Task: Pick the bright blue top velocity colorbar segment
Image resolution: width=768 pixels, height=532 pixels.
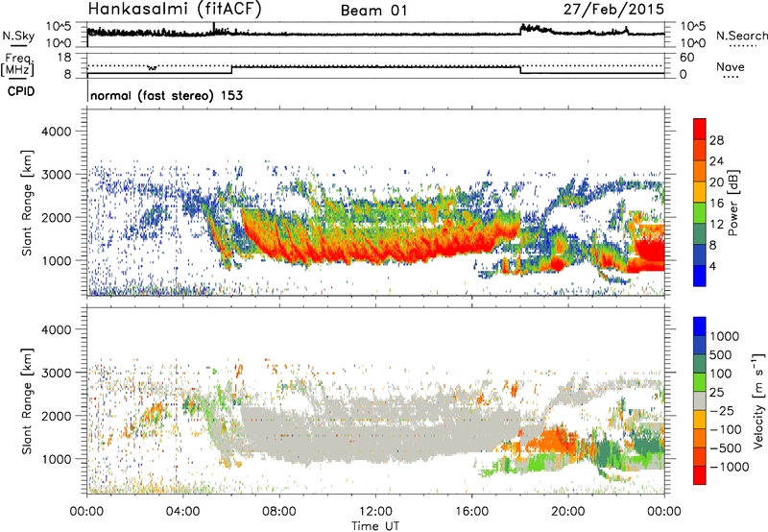Action: pos(700,326)
